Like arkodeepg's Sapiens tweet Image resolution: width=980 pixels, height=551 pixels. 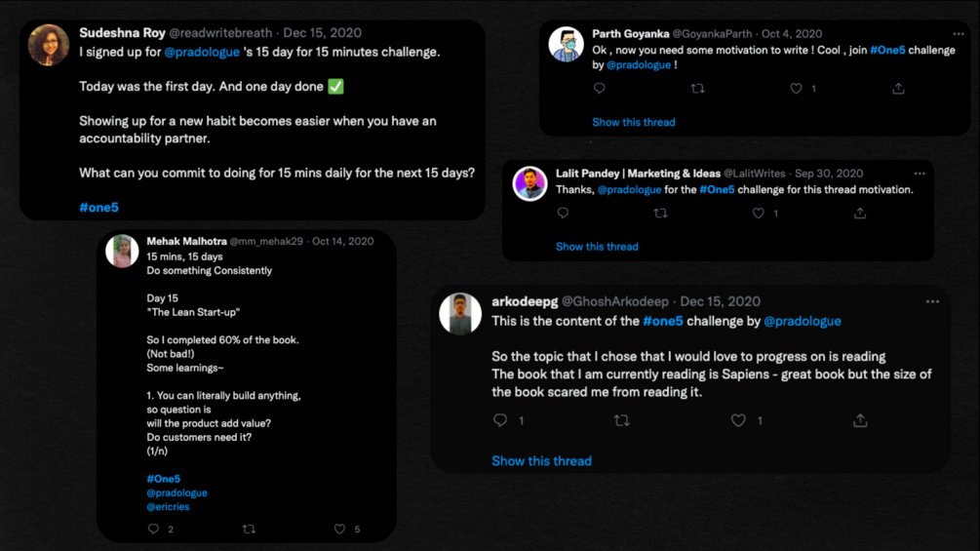coord(738,420)
